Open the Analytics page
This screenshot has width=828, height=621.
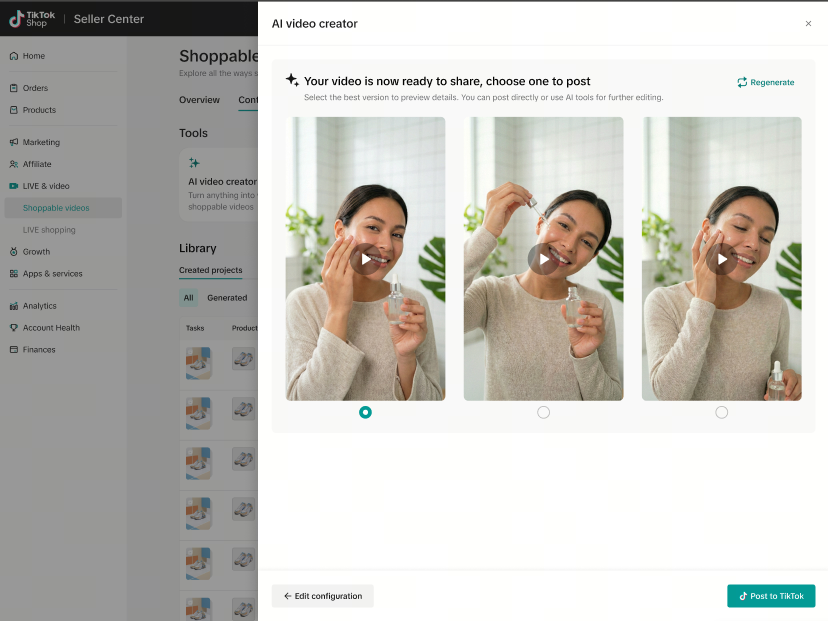39,306
